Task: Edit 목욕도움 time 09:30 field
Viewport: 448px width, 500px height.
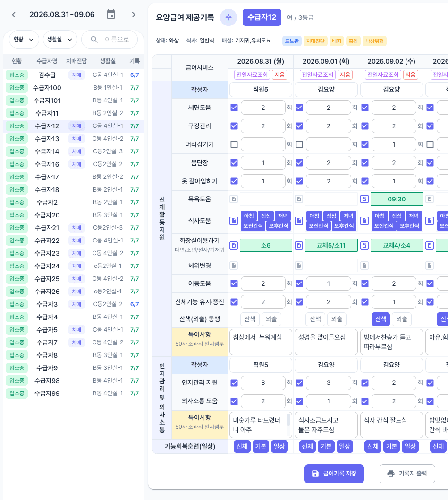Action: tap(397, 199)
